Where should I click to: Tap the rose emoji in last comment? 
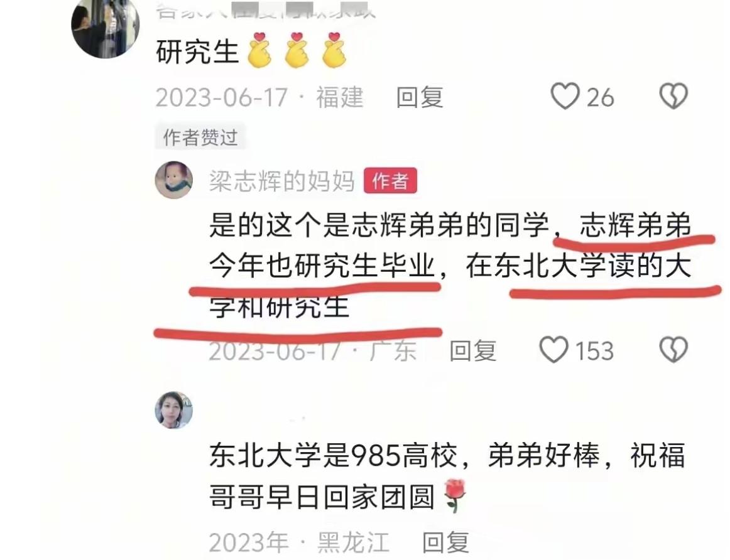pos(455,496)
